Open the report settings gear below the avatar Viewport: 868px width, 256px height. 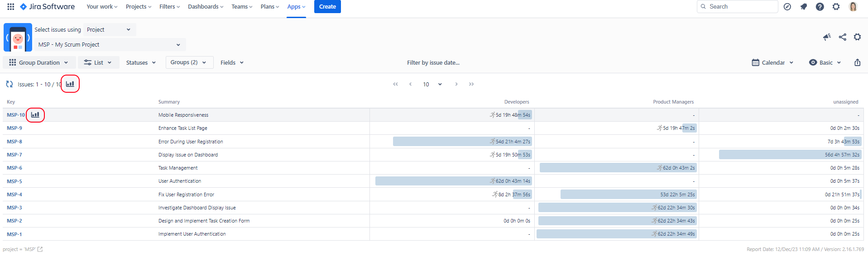pos(857,37)
